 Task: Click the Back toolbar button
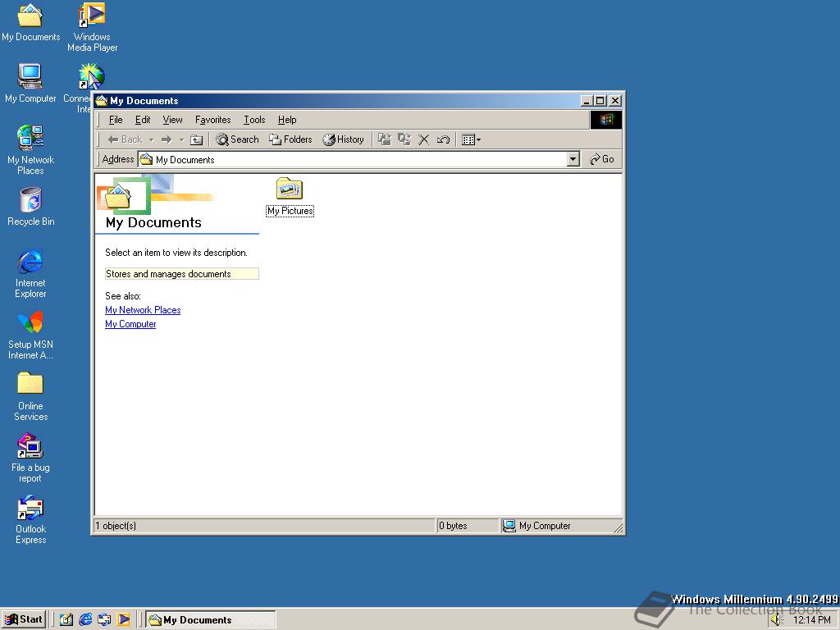point(125,139)
